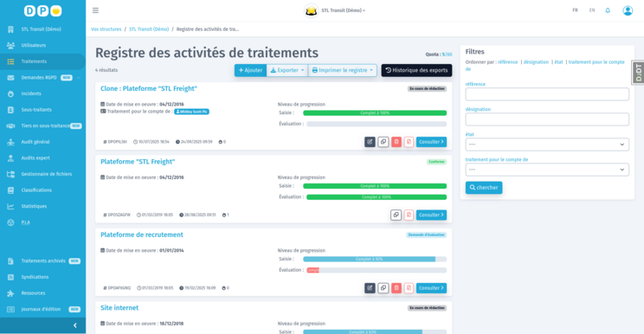The height and width of the screenshot is (334, 644).
Task: Focus the référence filter field
Action: pos(547,94)
